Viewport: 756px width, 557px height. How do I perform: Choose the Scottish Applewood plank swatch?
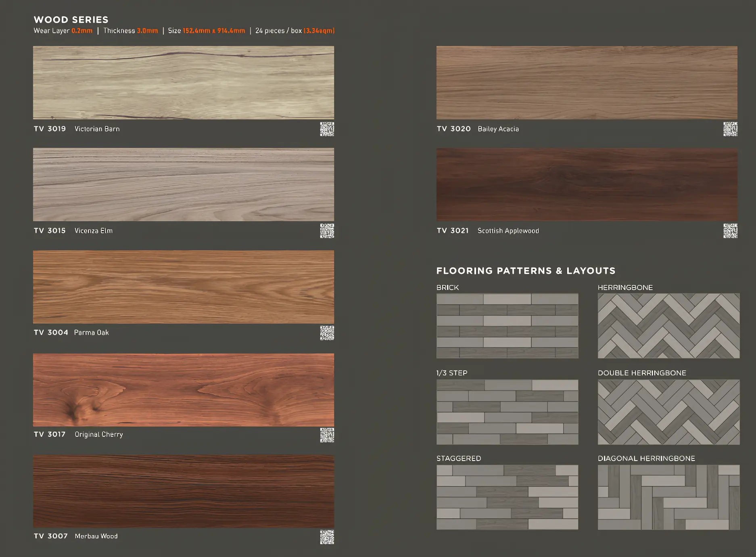click(587, 184)
